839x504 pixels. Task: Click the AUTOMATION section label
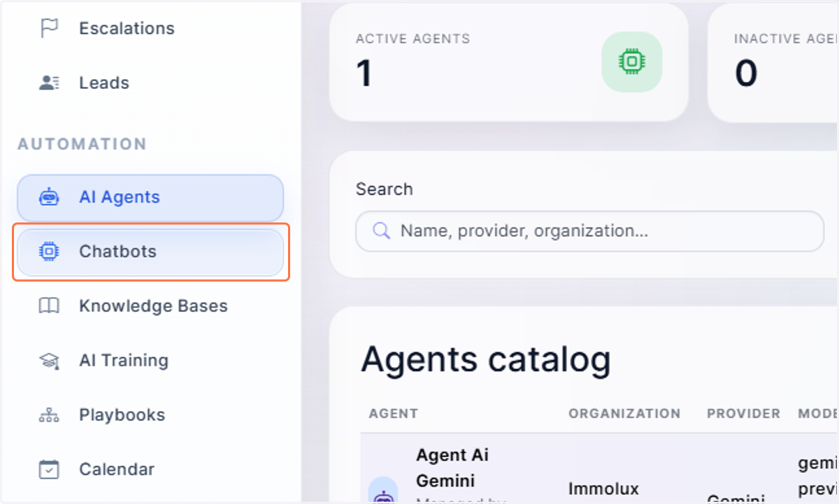pos(83,144)
